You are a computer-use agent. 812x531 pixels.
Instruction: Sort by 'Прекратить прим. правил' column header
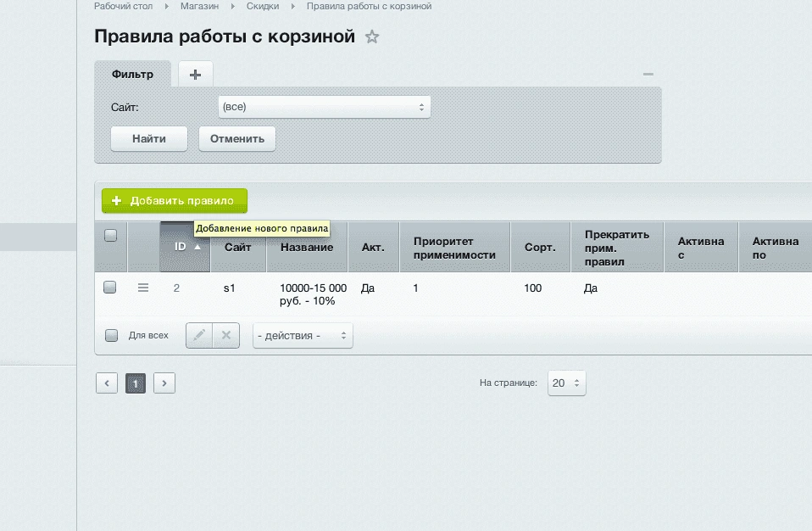617,248
